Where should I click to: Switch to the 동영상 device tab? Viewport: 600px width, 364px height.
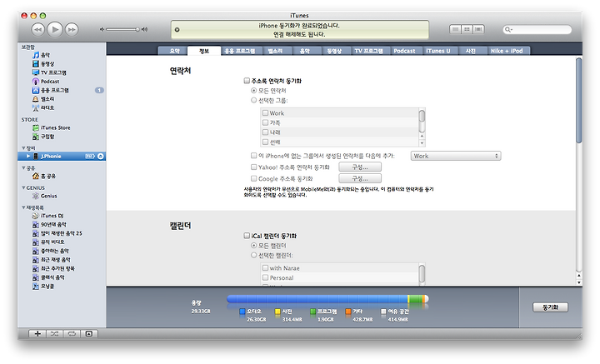[334, 51]
